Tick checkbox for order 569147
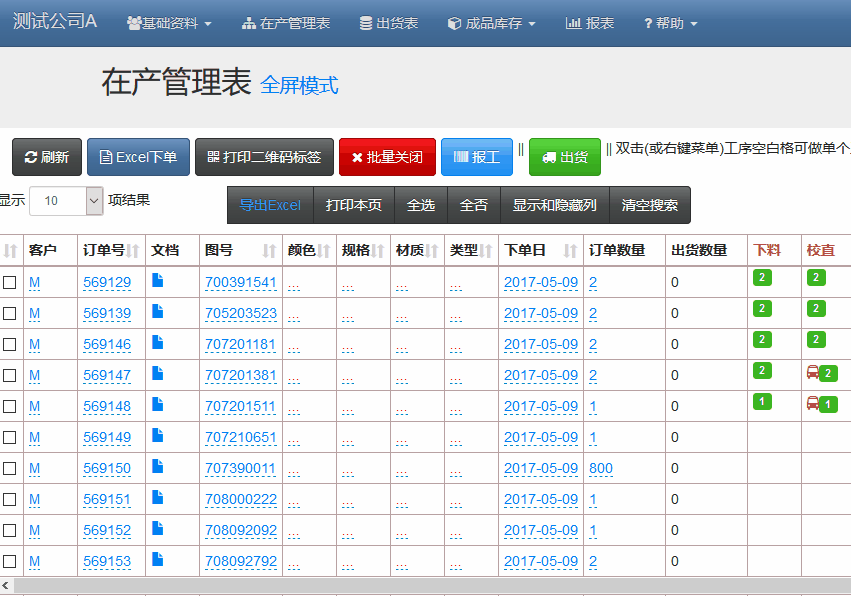Image resolution: width=851 pixels, height=596 pixels. [10, 376]
